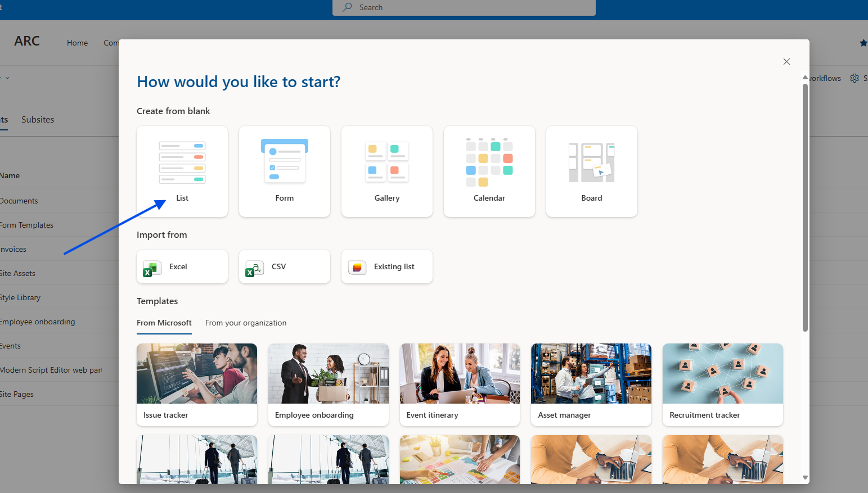Import from Excel icon

pos(152,268)
